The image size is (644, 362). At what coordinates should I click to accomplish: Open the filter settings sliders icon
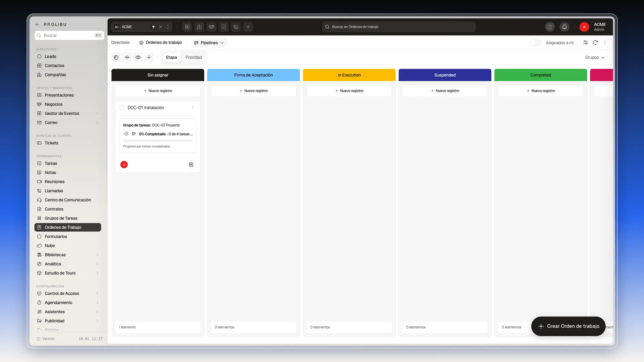tap(585, 43)
